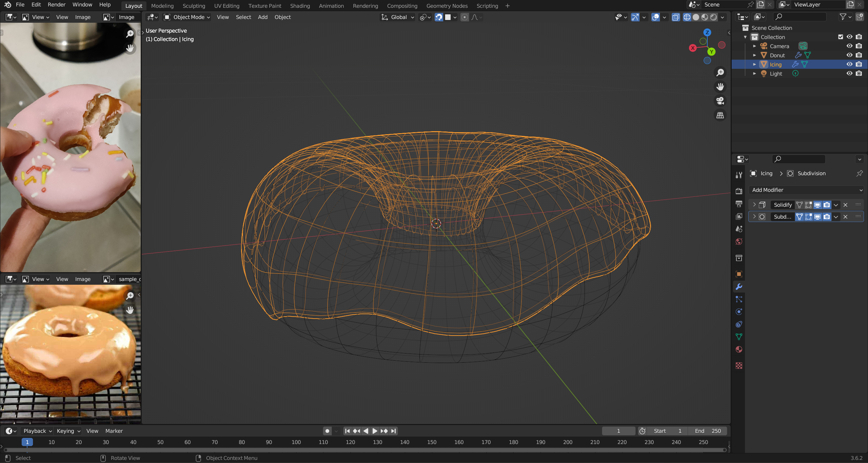The image size is (868, 463).
Task: Open the Render menu
Action: 56,5
